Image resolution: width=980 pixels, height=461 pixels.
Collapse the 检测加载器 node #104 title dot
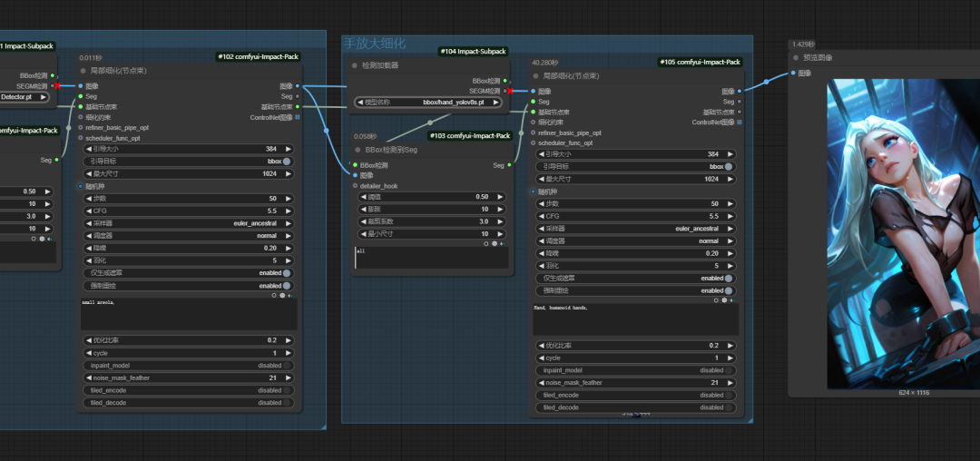pyautogui.click(x=355, y=65)
